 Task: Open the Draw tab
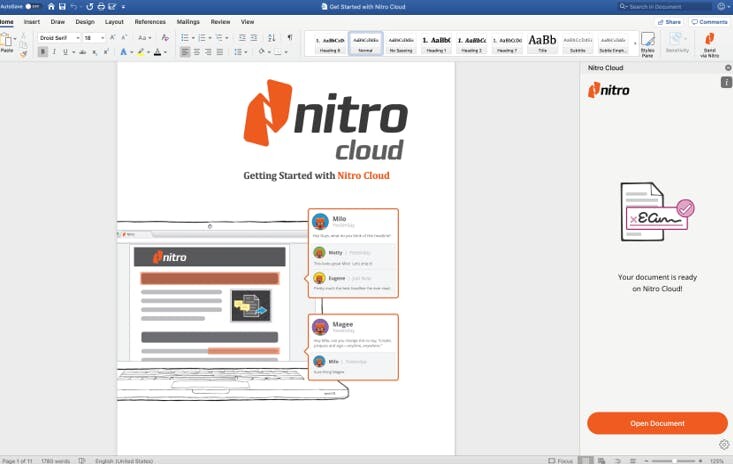[x=58, y=22]
